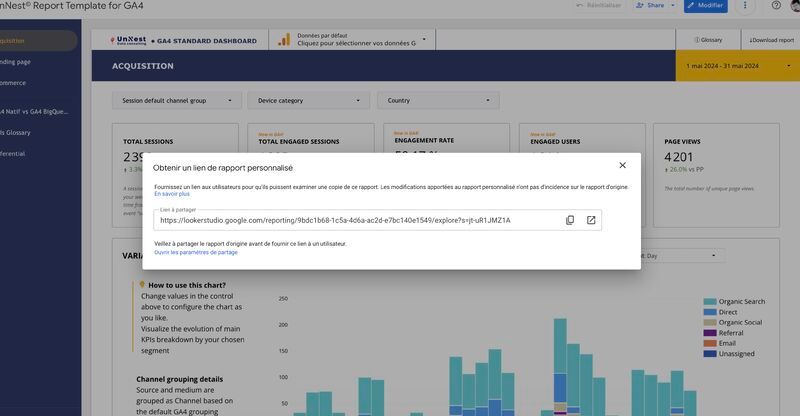Click the orange analytics bar chart icon
The image size is (800, 416).
click(x=284, y=40)
